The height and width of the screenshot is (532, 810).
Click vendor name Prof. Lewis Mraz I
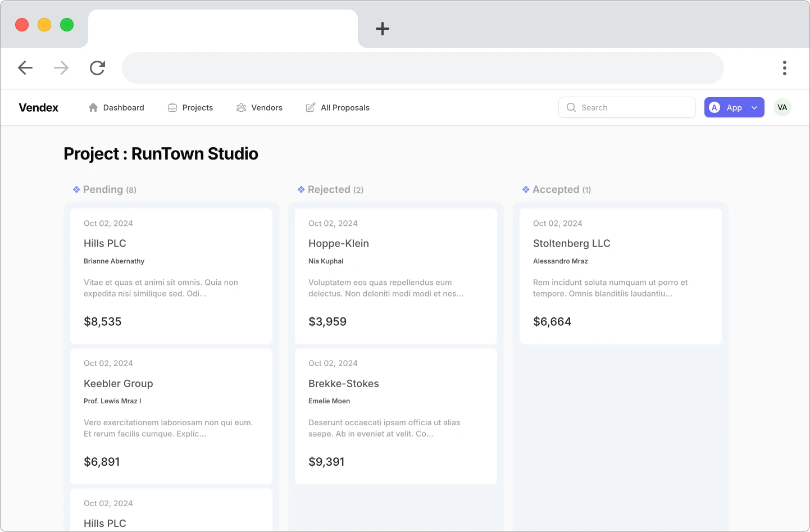tap(112, 401)
